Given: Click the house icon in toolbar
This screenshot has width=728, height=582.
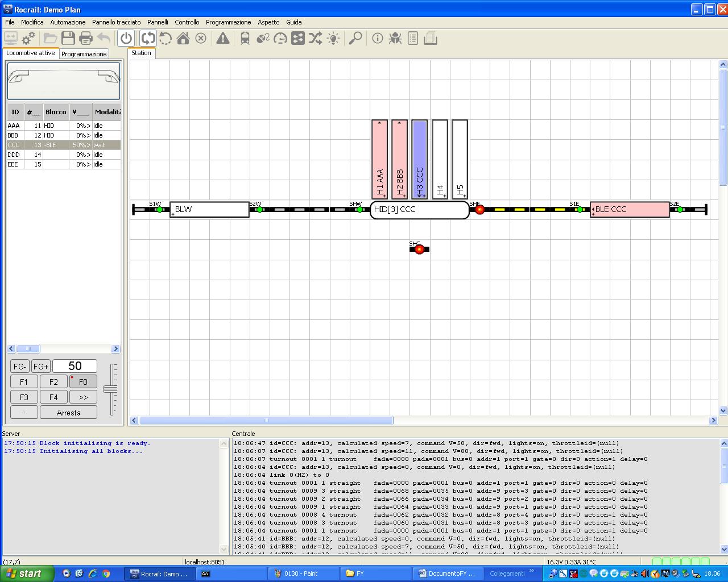Looking at the screenshot, I should coord(183,38).
